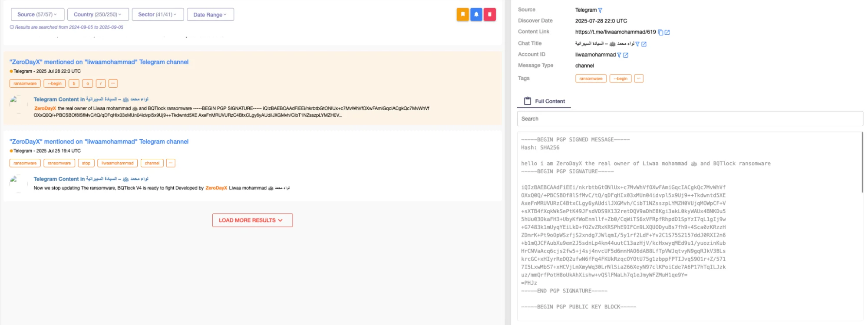
Task: Show more tags in details panel
Action: (x=639, y=79)
